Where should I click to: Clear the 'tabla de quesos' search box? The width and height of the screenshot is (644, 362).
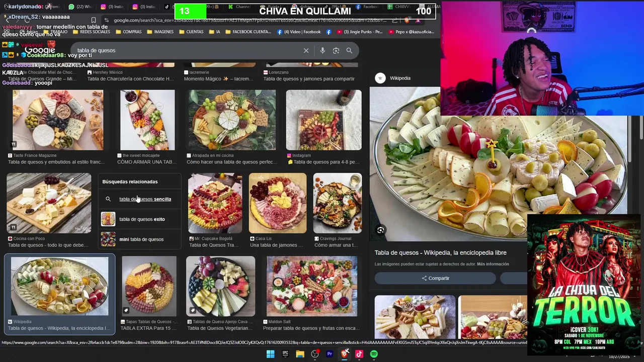click(306, 50)
